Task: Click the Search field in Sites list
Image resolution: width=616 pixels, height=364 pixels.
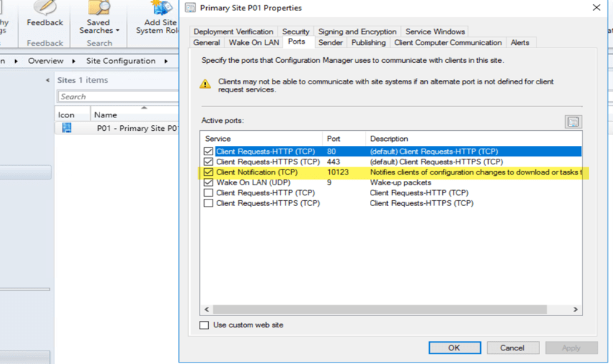Action: (x=118, y=97)
